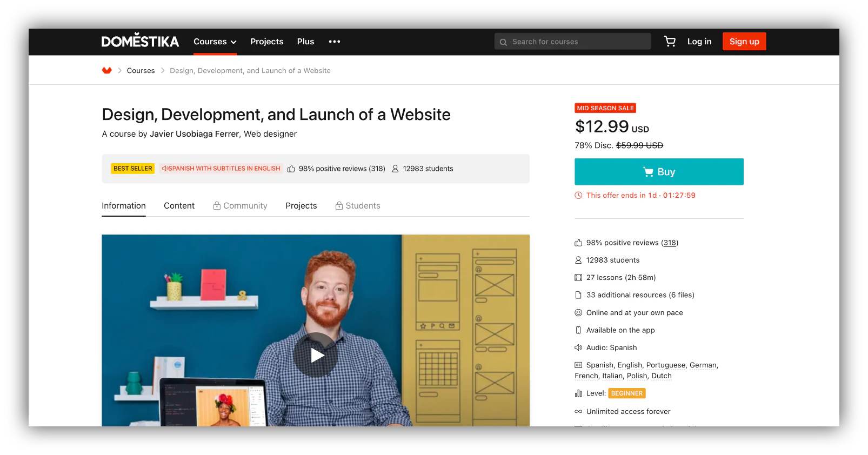
Task: Select the Projects tab under course title
Action: pyautogui.click(x=301, y=206)
